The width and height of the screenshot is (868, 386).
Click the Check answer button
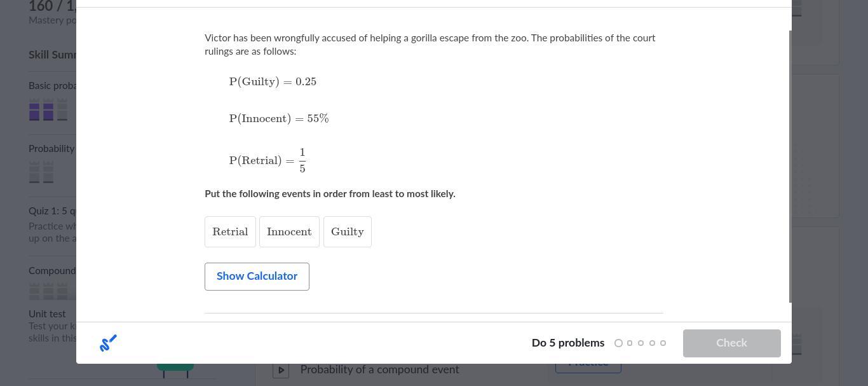pos(731,343)
